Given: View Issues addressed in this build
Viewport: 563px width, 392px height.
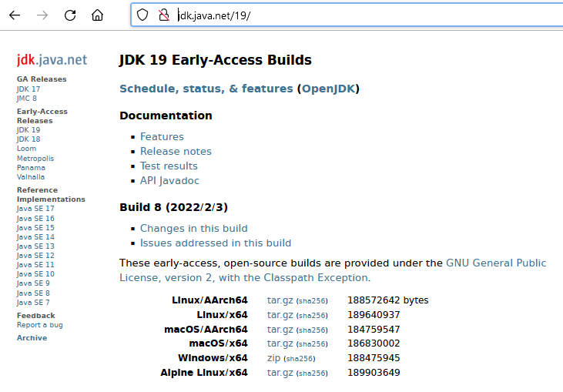Looking at the screenshot, I should click(216, 243).
